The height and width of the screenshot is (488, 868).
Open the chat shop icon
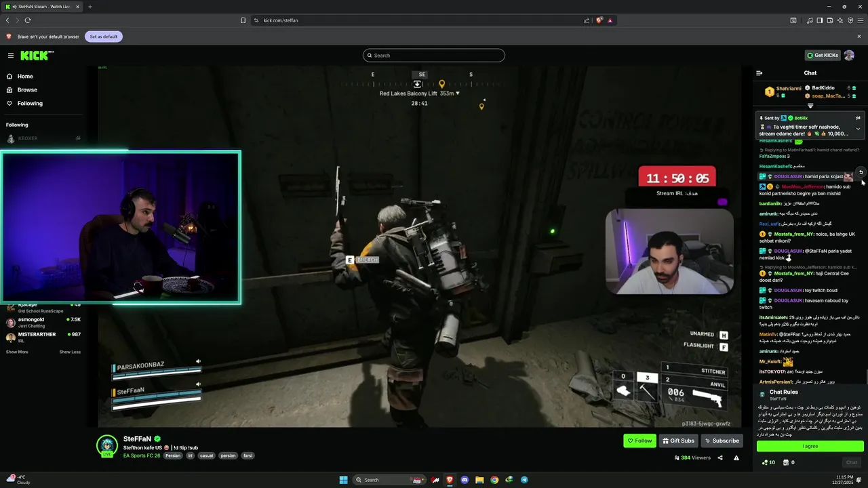(x=786, y=462)
